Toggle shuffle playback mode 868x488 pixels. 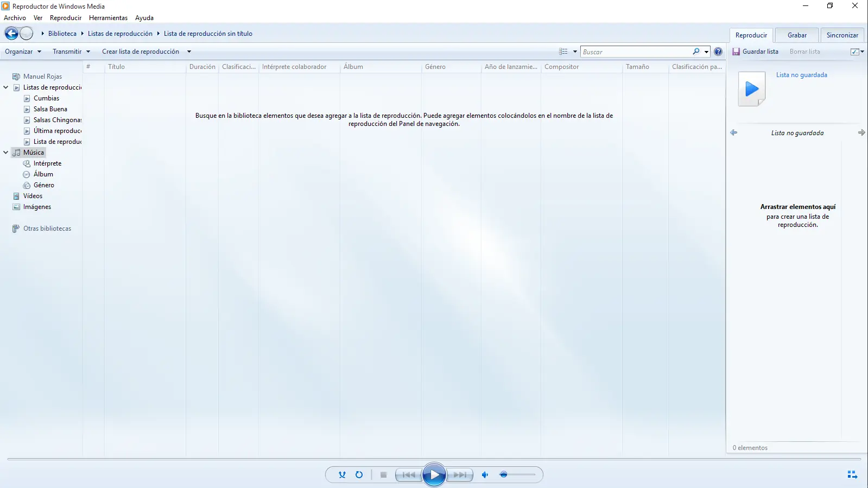(x=342, y=474)
